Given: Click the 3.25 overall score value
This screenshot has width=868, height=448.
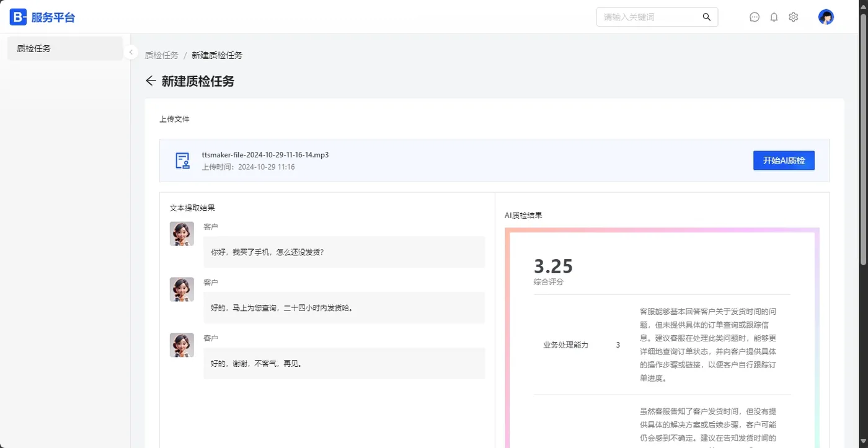Looking at the screenshot, I should pyautogui.click(x=553, y=266).
